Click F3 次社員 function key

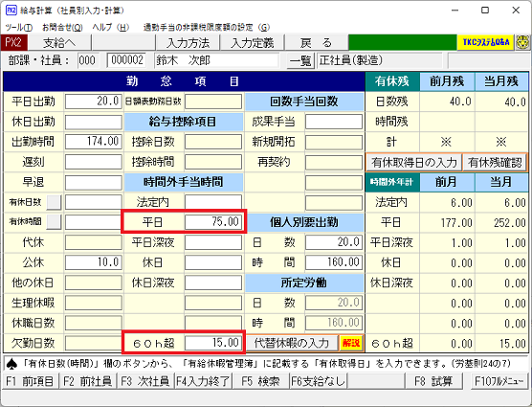(x=145, y=381)
